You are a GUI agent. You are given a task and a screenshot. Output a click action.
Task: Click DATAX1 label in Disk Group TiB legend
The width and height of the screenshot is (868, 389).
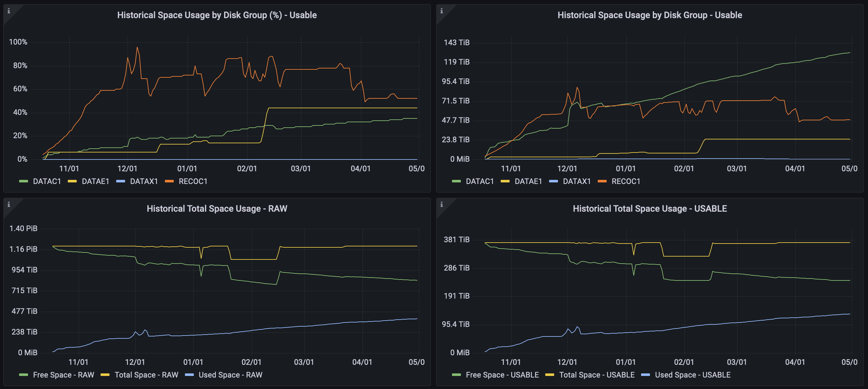(x=576, y=181)
